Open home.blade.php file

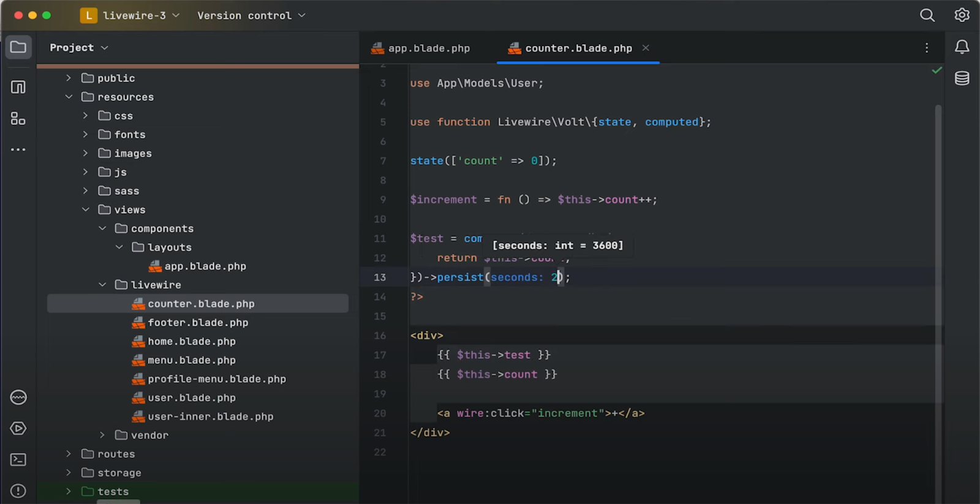tap(184, 342)
